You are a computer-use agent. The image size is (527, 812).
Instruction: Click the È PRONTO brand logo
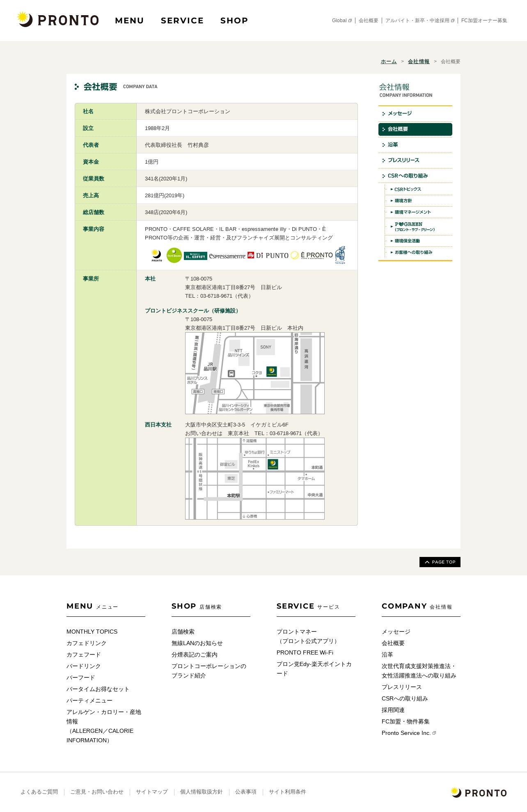312,255
